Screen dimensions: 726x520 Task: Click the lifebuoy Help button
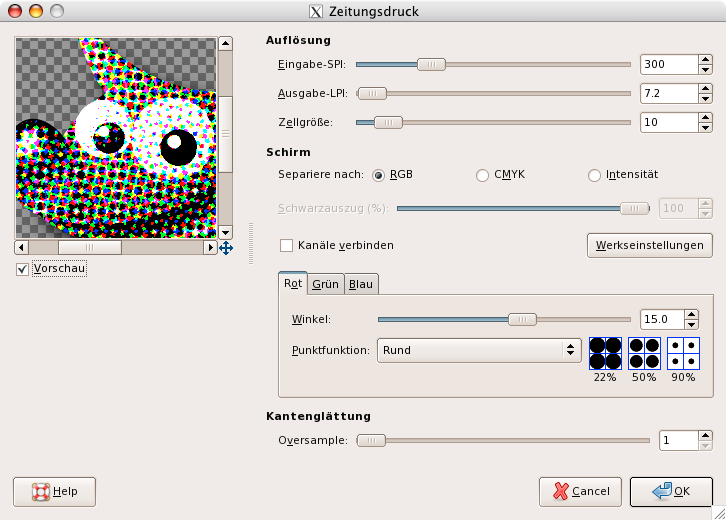click(55, 492)
